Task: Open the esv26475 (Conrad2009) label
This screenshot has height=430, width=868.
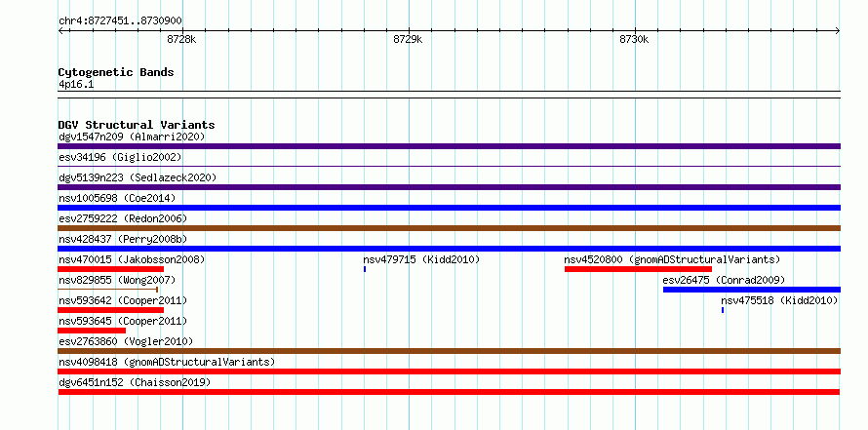Action: pos(724,280)
